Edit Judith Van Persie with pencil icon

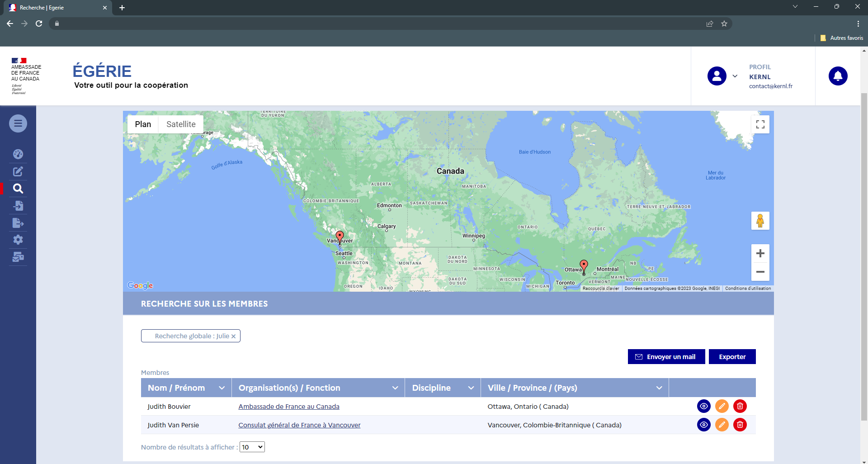722,425
